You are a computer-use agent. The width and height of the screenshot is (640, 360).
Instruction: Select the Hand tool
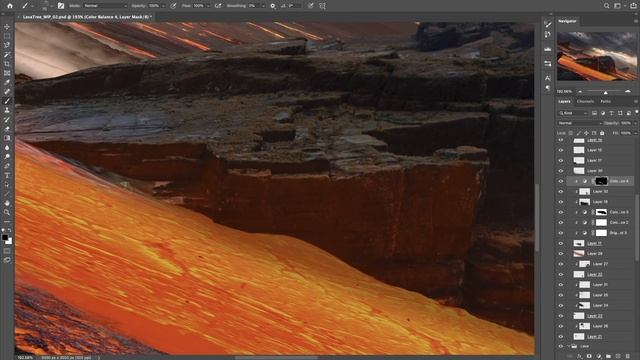[7, 203]
